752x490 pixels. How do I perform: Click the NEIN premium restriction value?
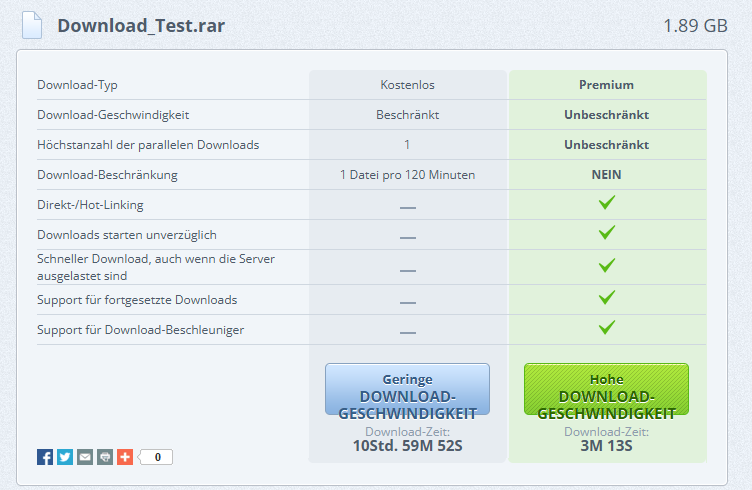606,175
